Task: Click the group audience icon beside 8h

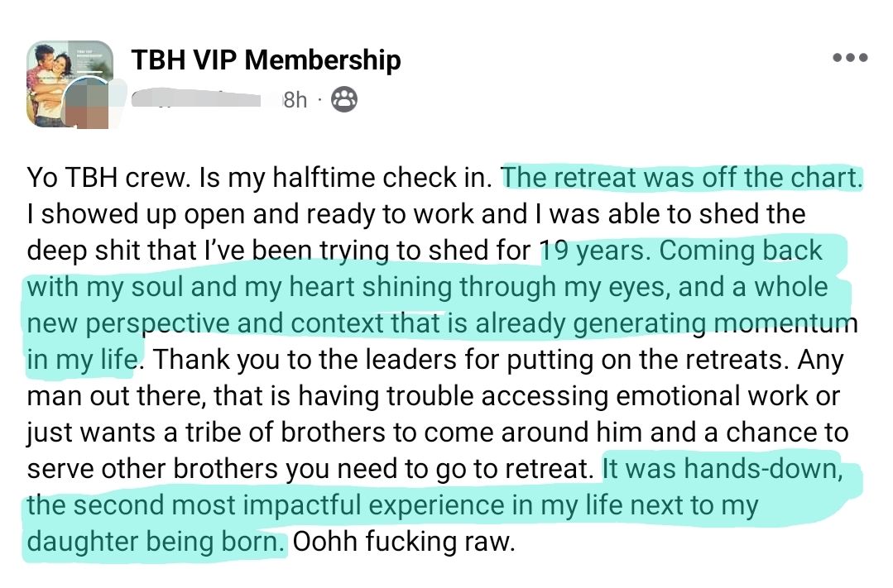Action: click(x=344, y=100)
